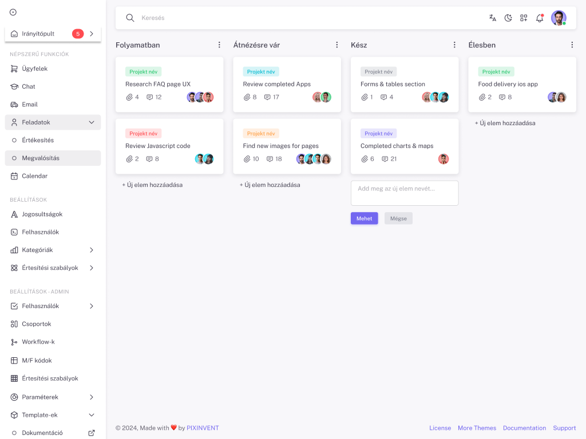Viewport: 586px width, 439px height.
Task: Click the Email icon in the sidebar
Action: coord(14,104)
